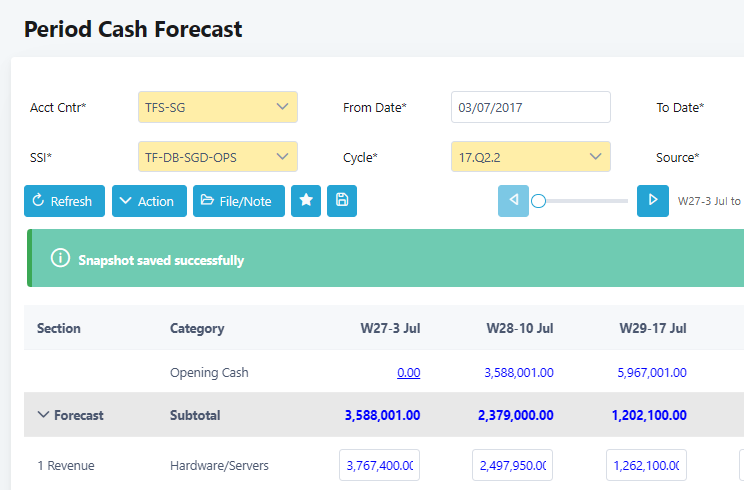Click the period range slider handle
This screenshot has height=490, width=744.
pyautogui.click(x=538, y=201)
